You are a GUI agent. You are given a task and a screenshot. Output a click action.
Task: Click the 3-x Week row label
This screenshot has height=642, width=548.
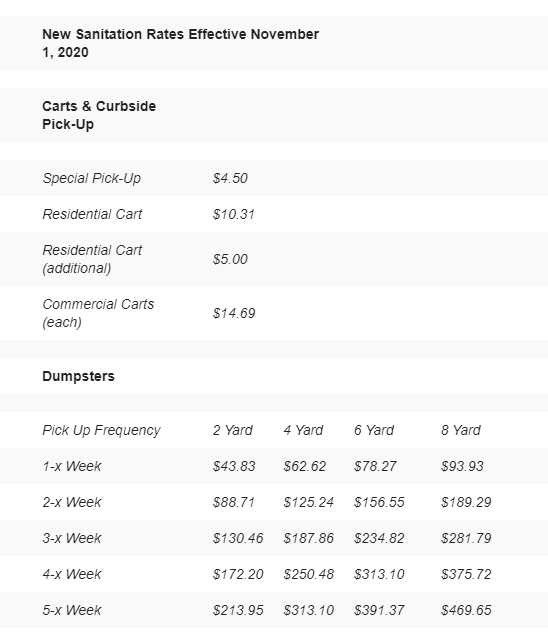[x=72, y=538]
